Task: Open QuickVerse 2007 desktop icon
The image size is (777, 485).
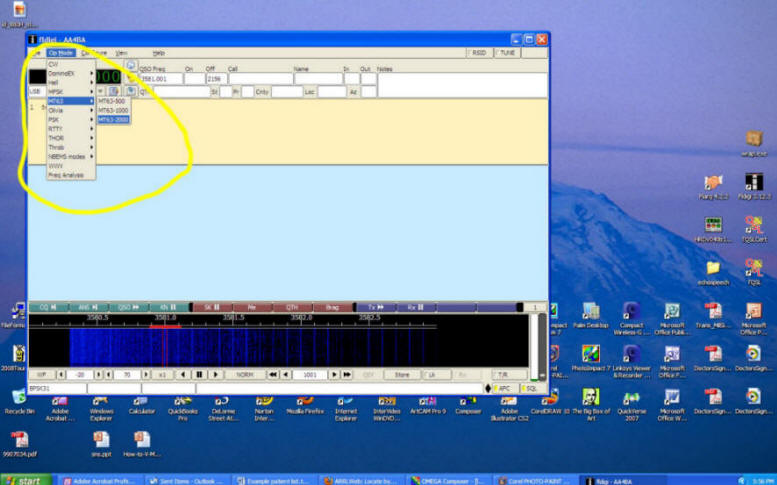Action: click(631, 405)
